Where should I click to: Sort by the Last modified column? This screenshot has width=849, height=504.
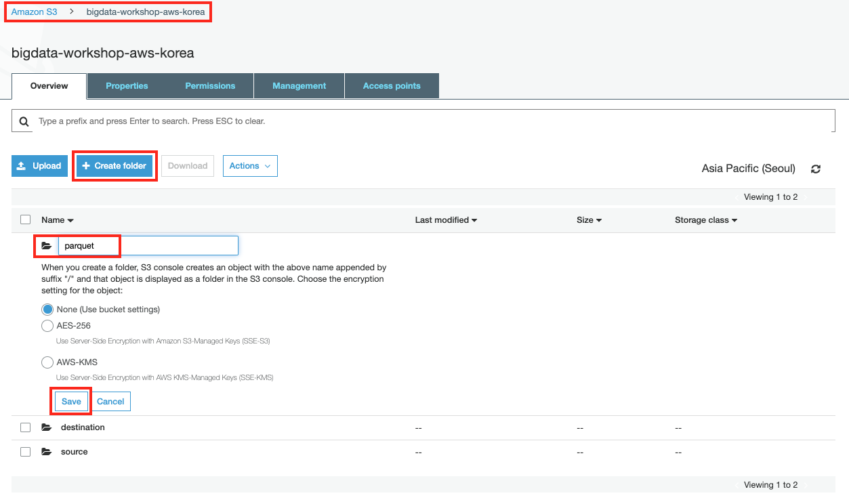446,220
